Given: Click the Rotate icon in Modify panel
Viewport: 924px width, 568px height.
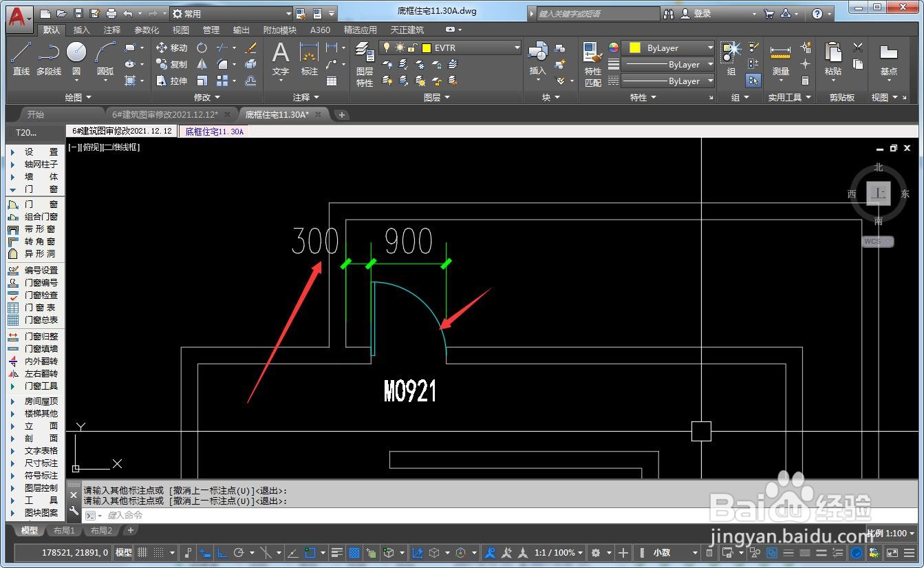Looking at the screenshot, I should [202, 48].
